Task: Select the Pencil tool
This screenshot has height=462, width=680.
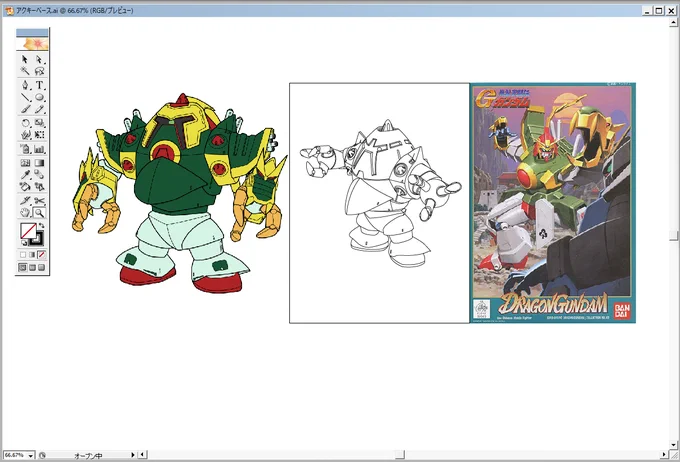Action: click(39, 109)
